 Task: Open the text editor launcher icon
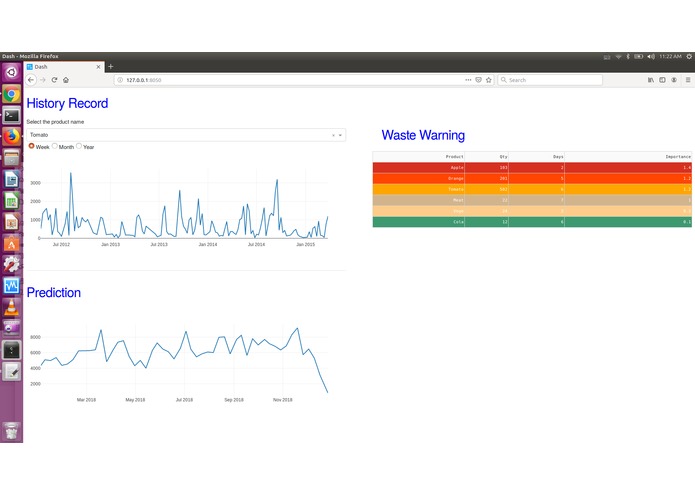pos(12,371)
